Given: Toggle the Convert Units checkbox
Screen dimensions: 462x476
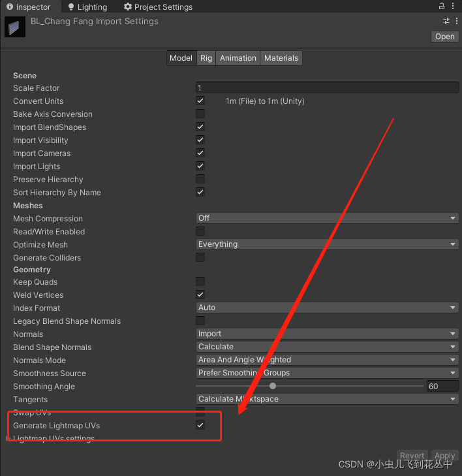Looking at the screenshot, I should [200, 101].
